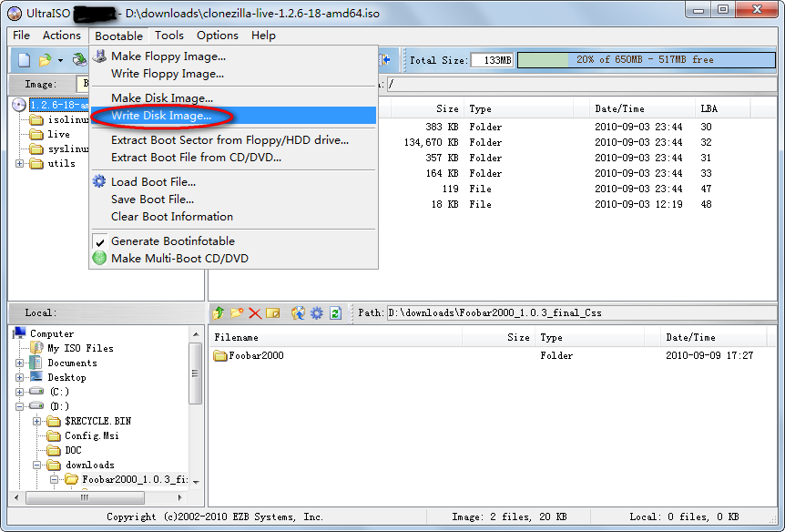Screen dimensions: 785x532
Task: Click the Computer icon in Local tree
Action: [x=19, y=332]
